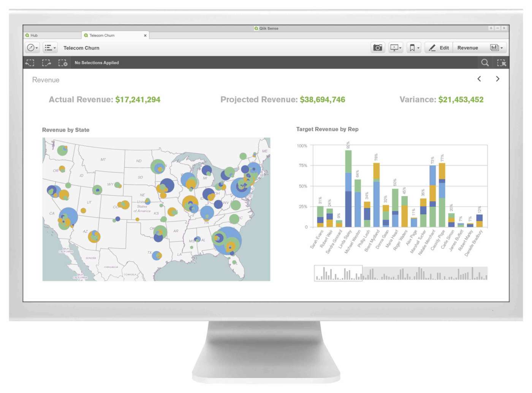
Task: Click the 100% y-axis label
Action: tap(302, 146)
